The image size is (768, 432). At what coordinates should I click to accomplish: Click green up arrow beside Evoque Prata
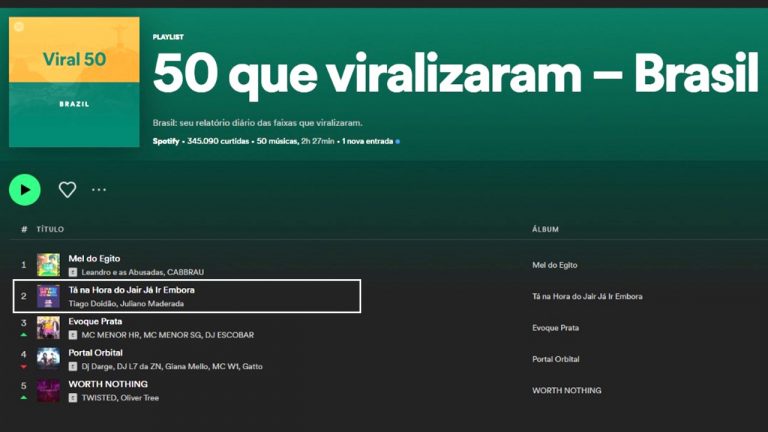24,335
